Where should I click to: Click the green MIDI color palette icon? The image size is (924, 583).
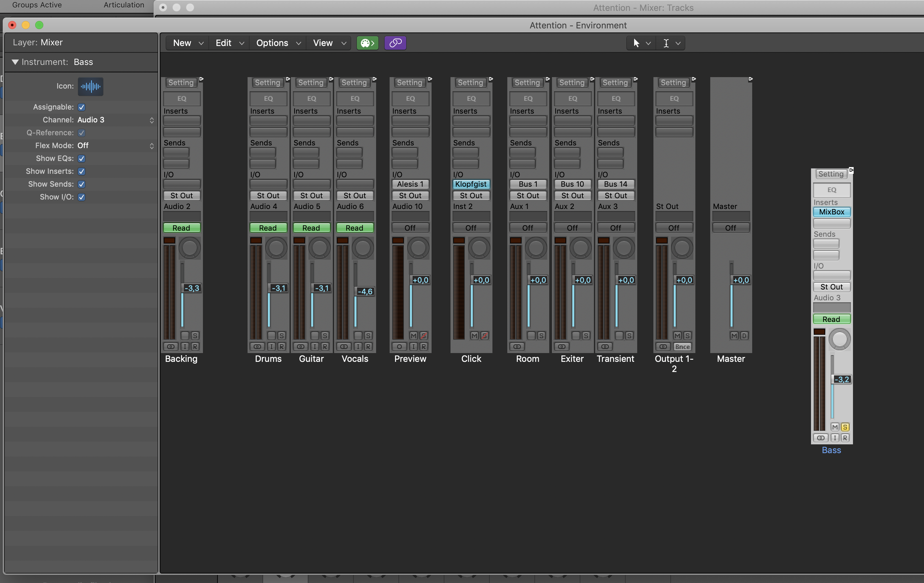(x=367, y=43)
